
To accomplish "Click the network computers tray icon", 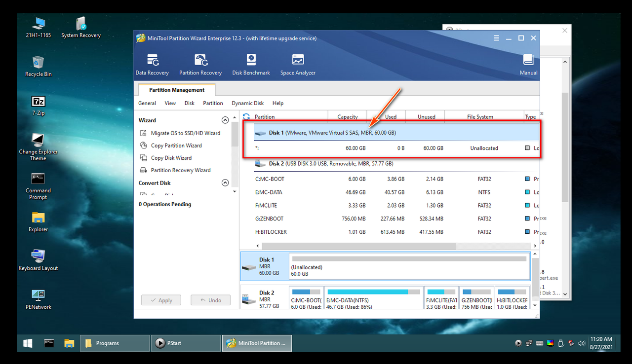I will click(529, 343).
